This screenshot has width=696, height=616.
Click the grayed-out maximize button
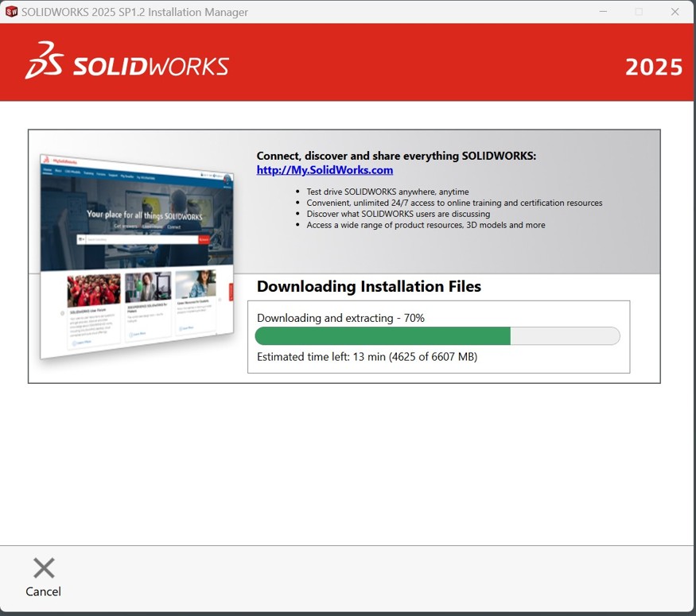pyautogui.click(x=639, y=12)
